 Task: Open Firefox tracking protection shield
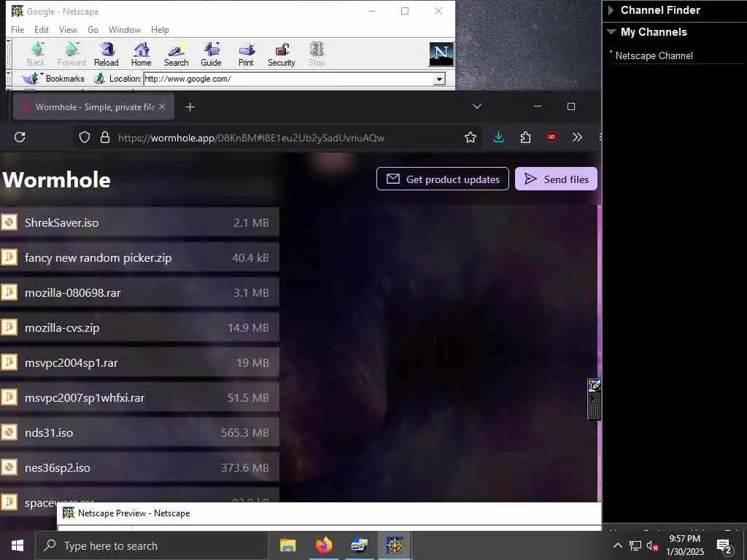point(85,138)
